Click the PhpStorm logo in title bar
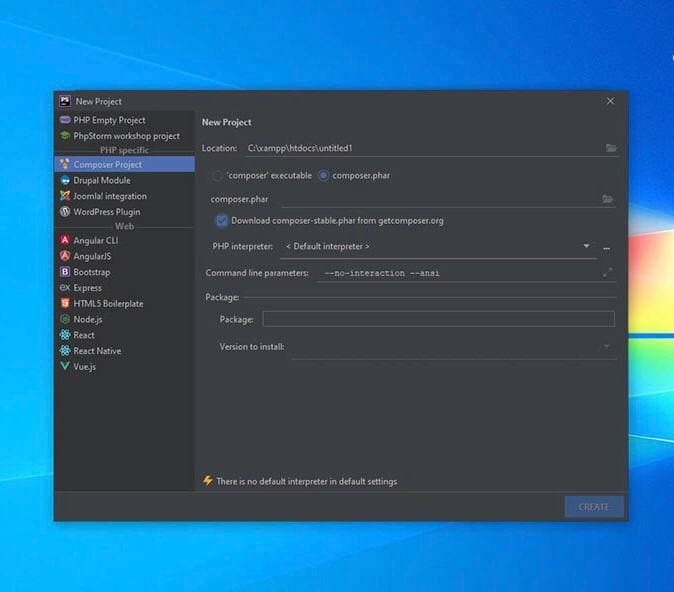The width and height of the screenshot is (674, 592). coord(65,101)
